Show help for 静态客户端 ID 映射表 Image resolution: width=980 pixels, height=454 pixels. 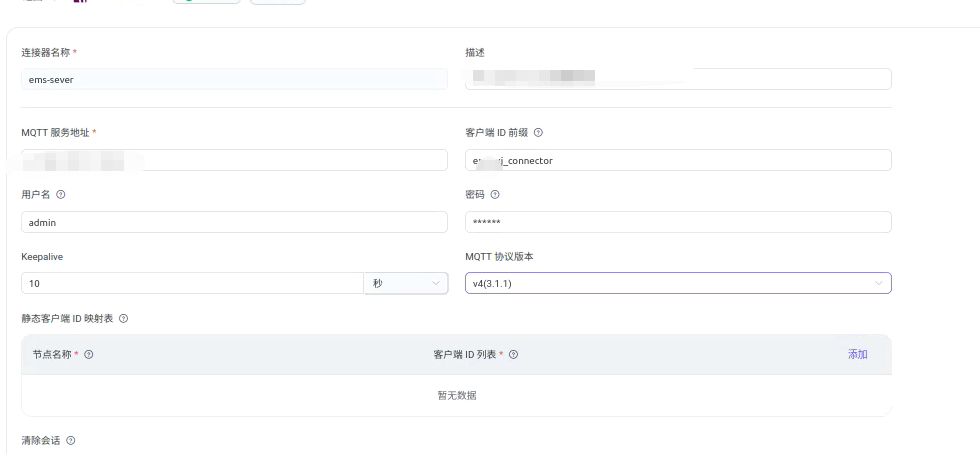pyautogui.click(x=124, y=319)
